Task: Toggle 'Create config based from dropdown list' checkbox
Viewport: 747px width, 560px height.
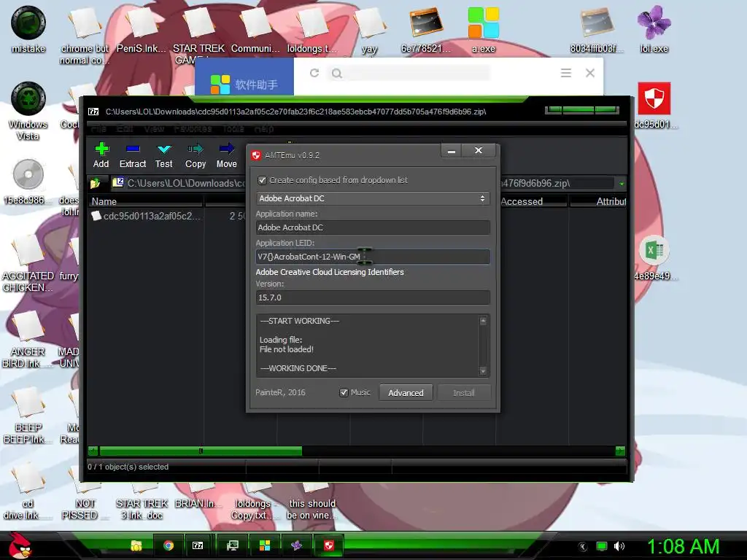Action: click(x=262, y=181)
